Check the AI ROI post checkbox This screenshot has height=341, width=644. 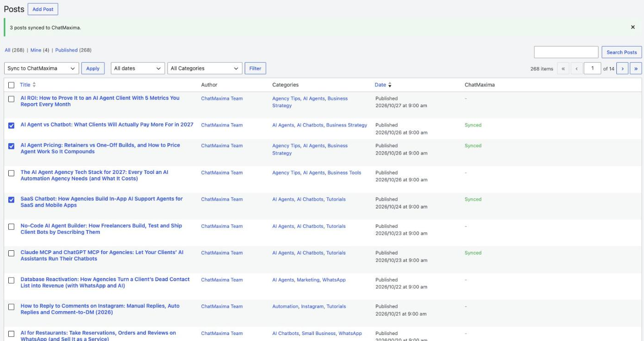click(x=11, y=99)
